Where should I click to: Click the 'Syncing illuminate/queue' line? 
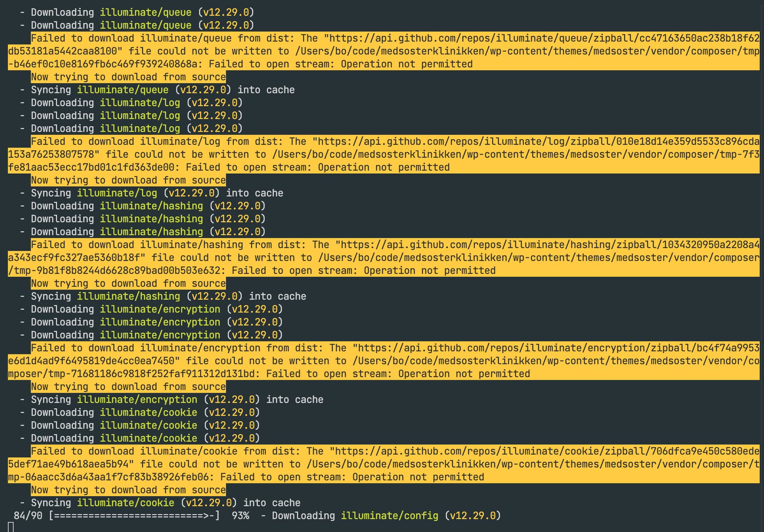click(x=162, y=90)
